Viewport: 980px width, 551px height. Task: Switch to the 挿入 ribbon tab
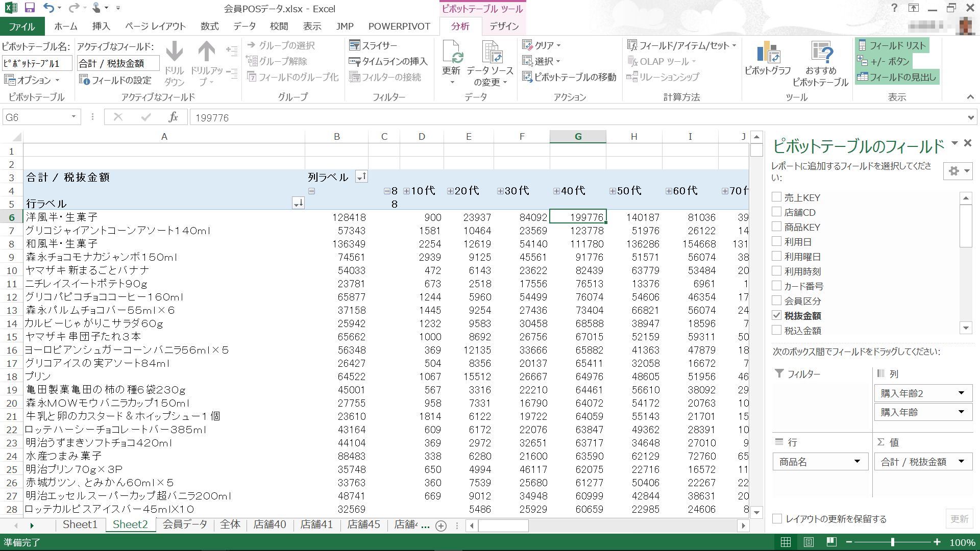[x=101, y=26]
